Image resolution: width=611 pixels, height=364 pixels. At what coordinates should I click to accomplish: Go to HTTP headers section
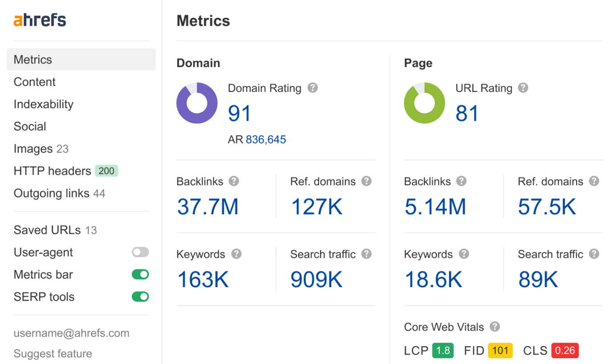[53, 171]
